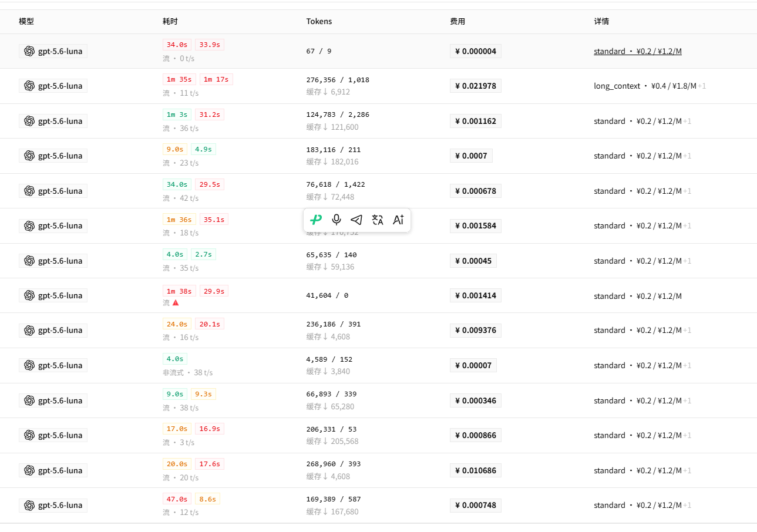Click the 20.1s time badge
757x532 pixels.
[x=210, y=324]
